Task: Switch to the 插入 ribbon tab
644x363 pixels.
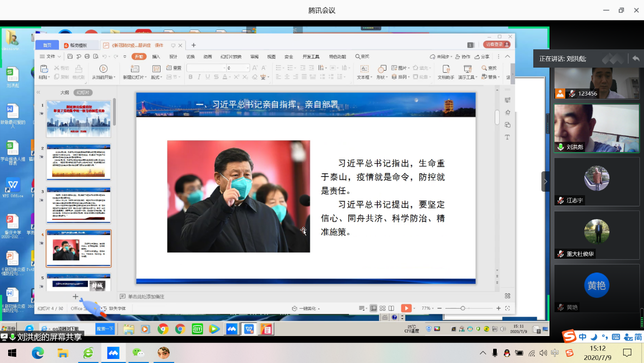Action: tap(156, 56)
